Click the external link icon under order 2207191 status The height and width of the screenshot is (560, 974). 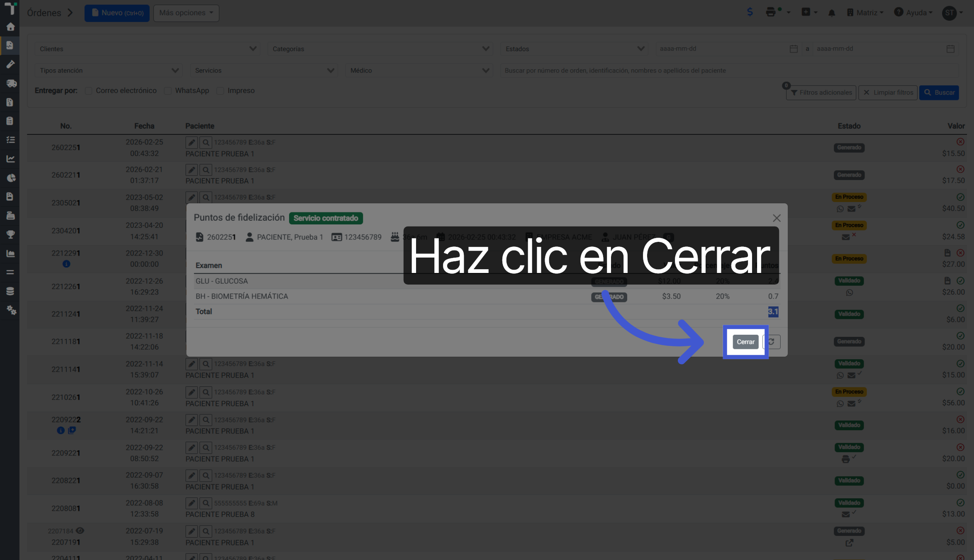(x=849, y=543)
